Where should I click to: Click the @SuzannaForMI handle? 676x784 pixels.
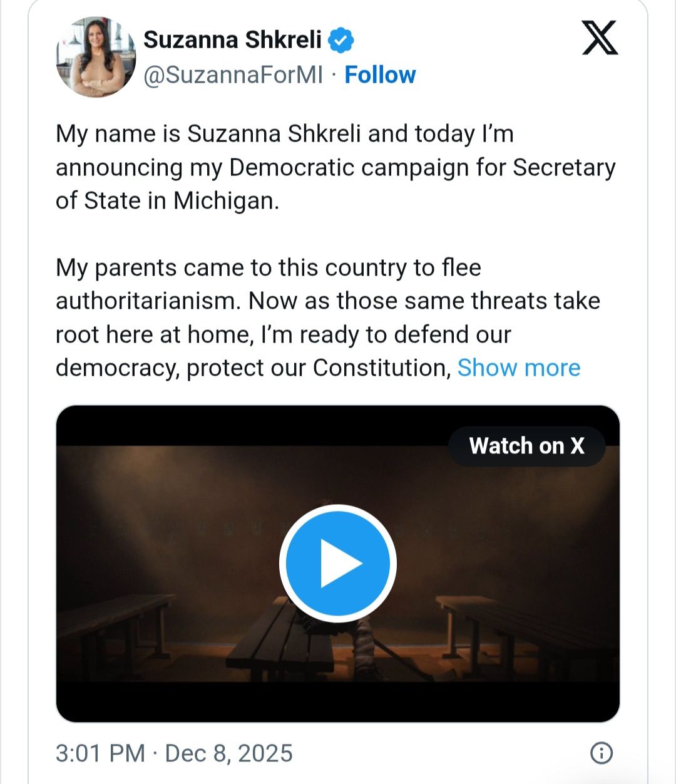[x=233, y=75]
